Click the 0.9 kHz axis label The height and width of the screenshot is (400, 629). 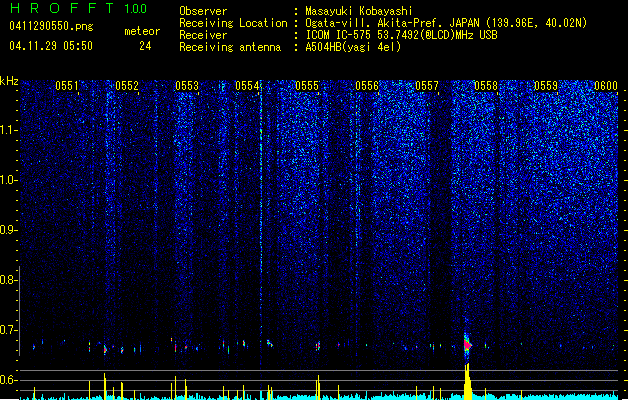[x=8, y=230]
